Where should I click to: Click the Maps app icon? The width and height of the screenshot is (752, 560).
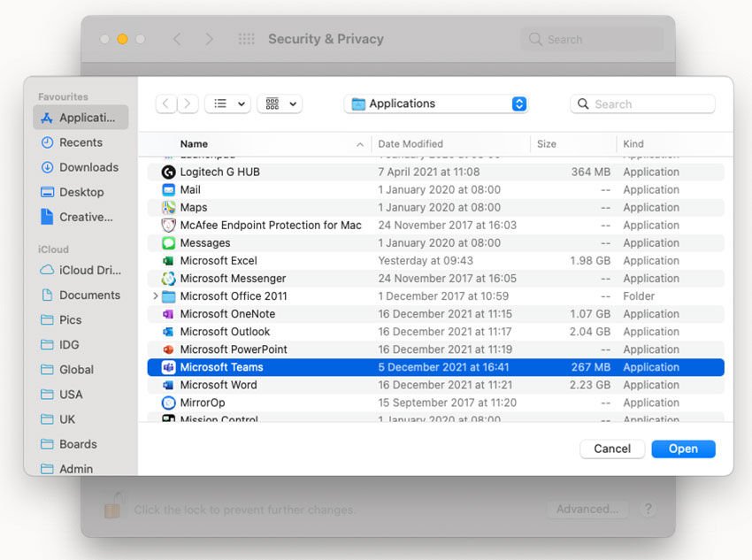point(168,208)
